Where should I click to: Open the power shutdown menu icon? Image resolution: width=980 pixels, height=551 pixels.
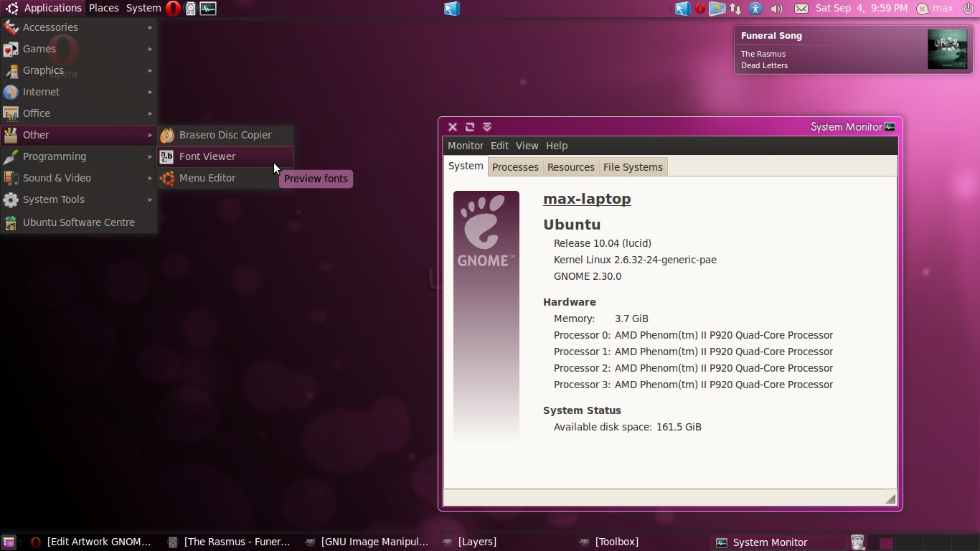coord(968,9)
